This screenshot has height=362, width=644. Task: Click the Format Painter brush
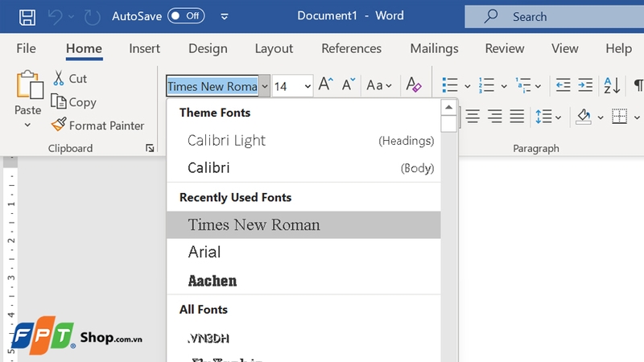[59, 125]
